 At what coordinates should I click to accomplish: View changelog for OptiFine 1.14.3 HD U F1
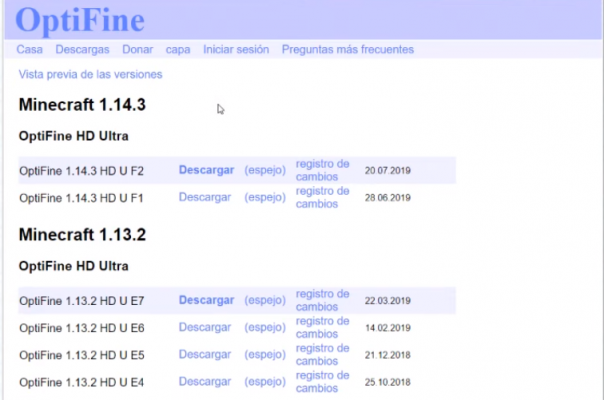pyautogui.click(x=322, y=197)
